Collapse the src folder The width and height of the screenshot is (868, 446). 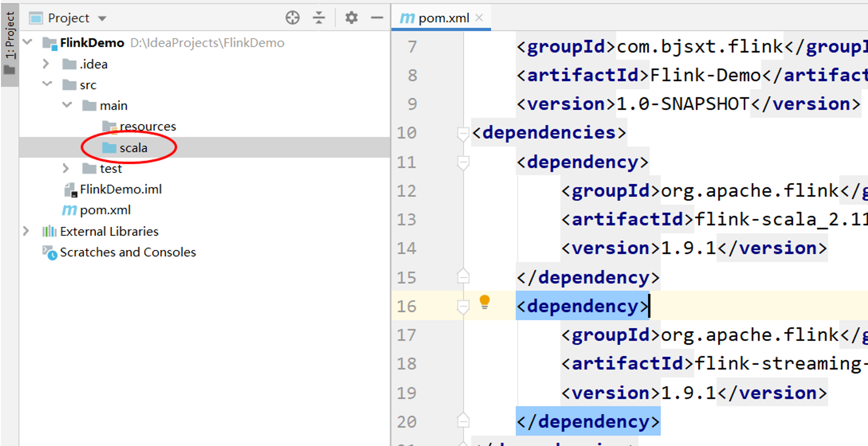47,84
